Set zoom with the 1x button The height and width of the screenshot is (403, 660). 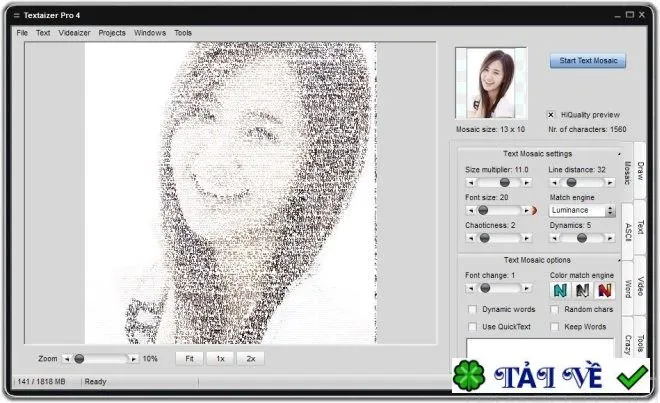click(220, 359)
